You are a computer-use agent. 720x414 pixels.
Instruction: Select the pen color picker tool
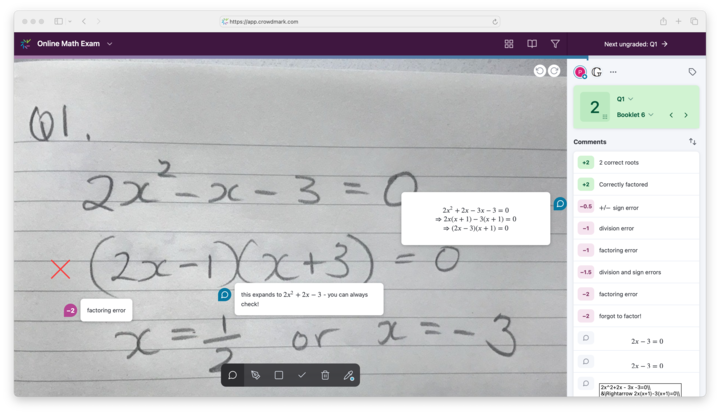(x=349, y=375)
